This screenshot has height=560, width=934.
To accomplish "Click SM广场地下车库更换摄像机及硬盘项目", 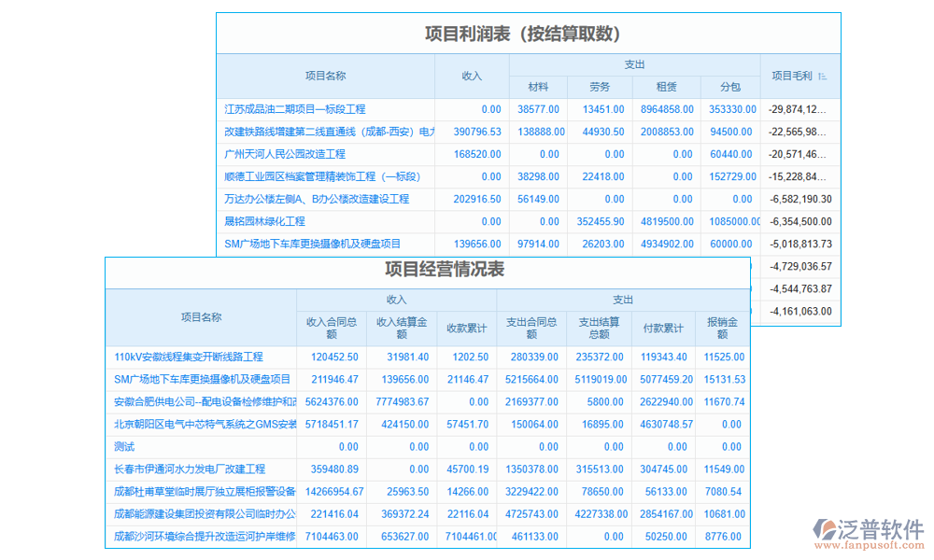I will pyautogui.click(x=311, y=244).
